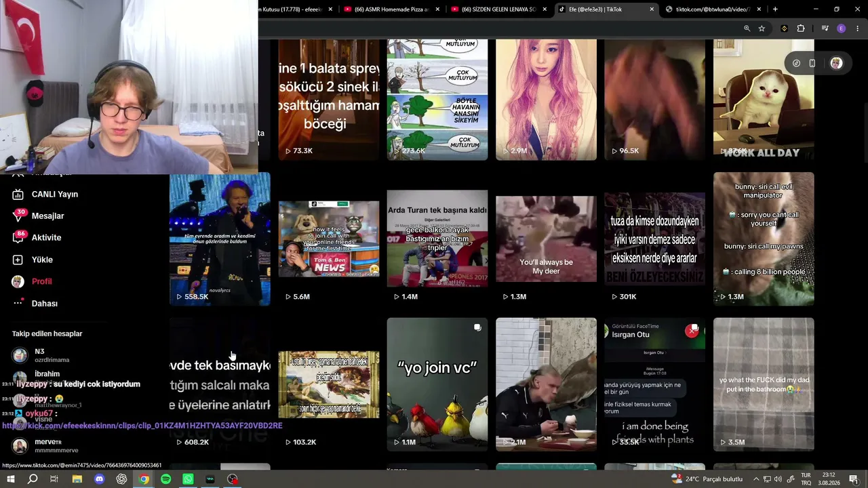868x488 pixels.
Task: Open the Chrome profile avatar E
Action: pos(842,28)
